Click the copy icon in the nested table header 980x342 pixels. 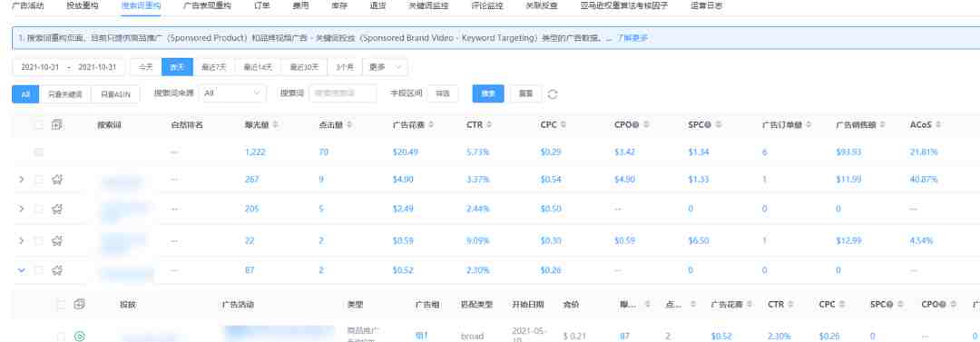point(79,304)
